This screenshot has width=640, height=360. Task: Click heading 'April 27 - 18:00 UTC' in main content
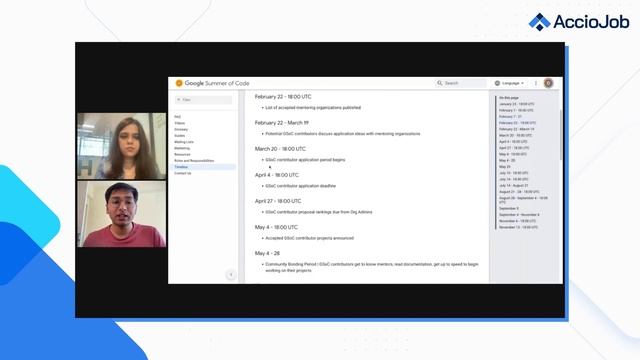[x=278, y=201]
